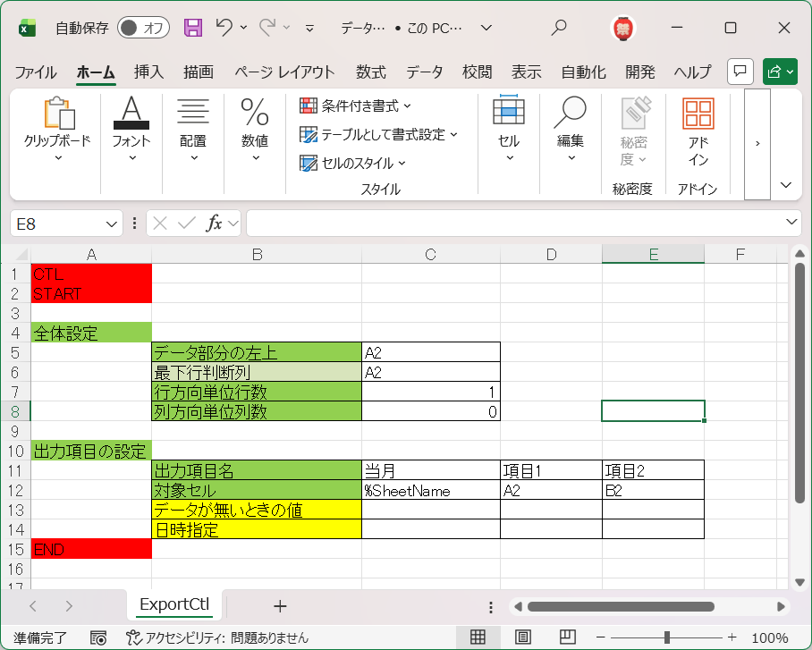812x650 pixels.
Task: Click next sheet navigation arrow
Action: 70,606
